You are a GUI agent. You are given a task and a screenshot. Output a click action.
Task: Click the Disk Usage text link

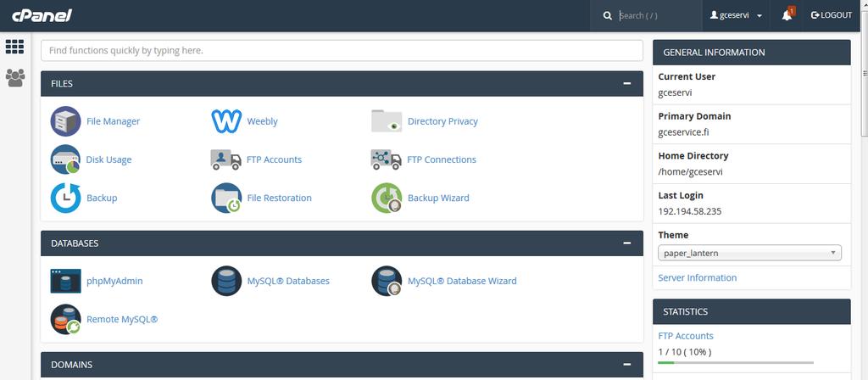point(108,159)
